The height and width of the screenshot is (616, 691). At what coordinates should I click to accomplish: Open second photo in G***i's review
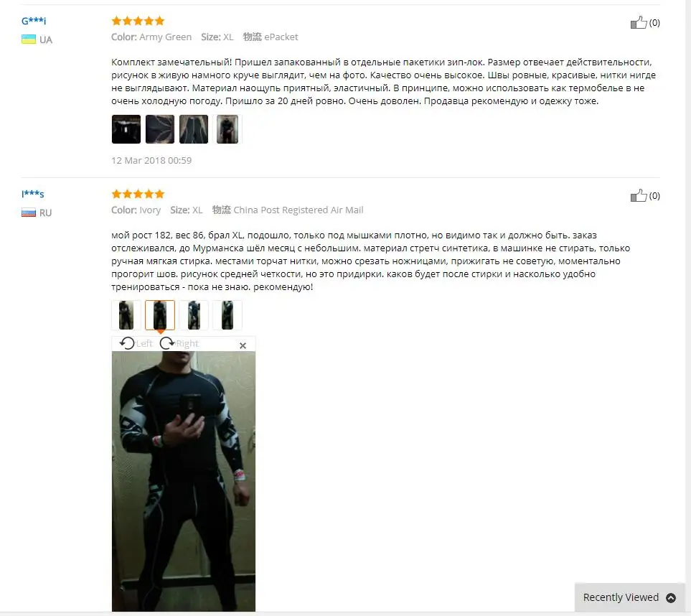pos(160,129)
